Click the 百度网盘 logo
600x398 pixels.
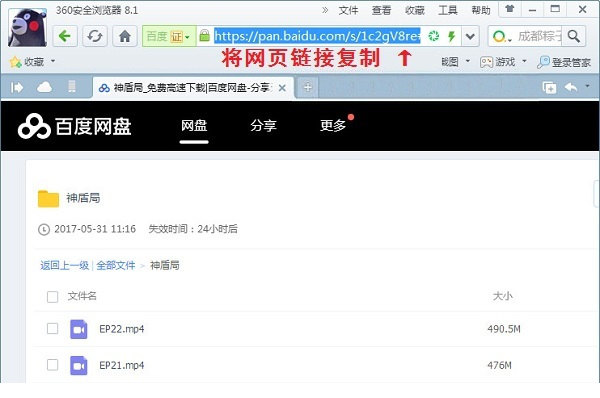click(75, 126)
